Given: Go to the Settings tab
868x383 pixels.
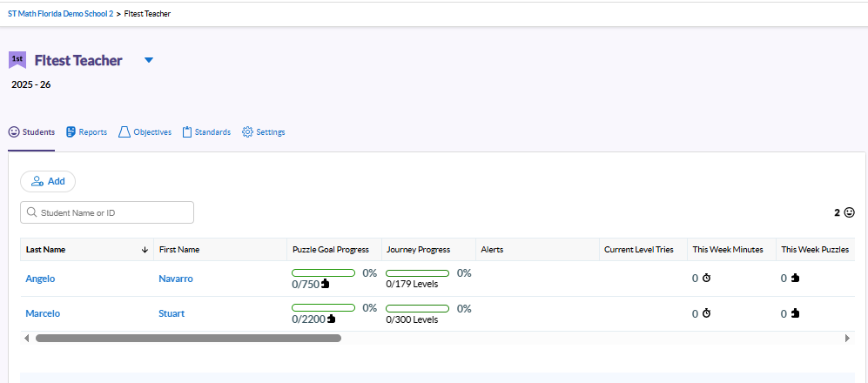Looking at the screenshot, I should coord(264,132).
